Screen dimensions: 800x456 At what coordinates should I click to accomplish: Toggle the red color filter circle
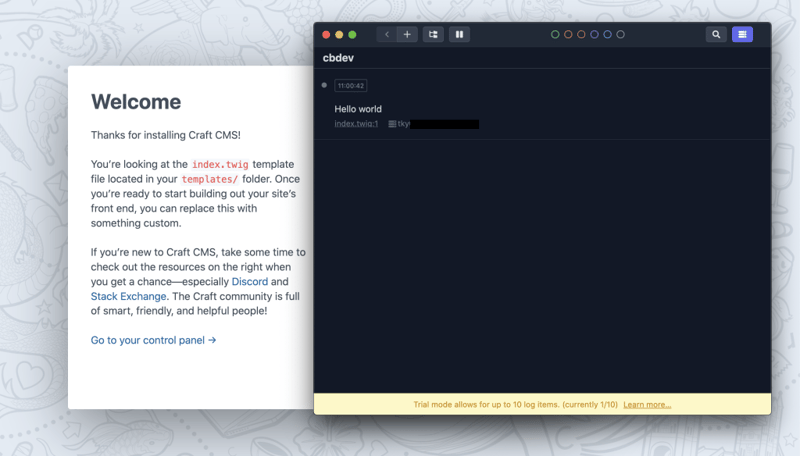(581, 34)
